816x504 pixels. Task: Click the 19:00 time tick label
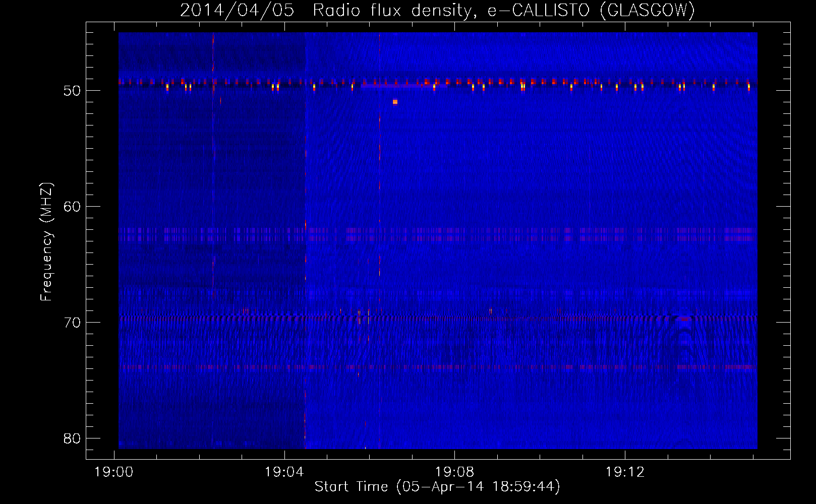(x=113, y=472)
